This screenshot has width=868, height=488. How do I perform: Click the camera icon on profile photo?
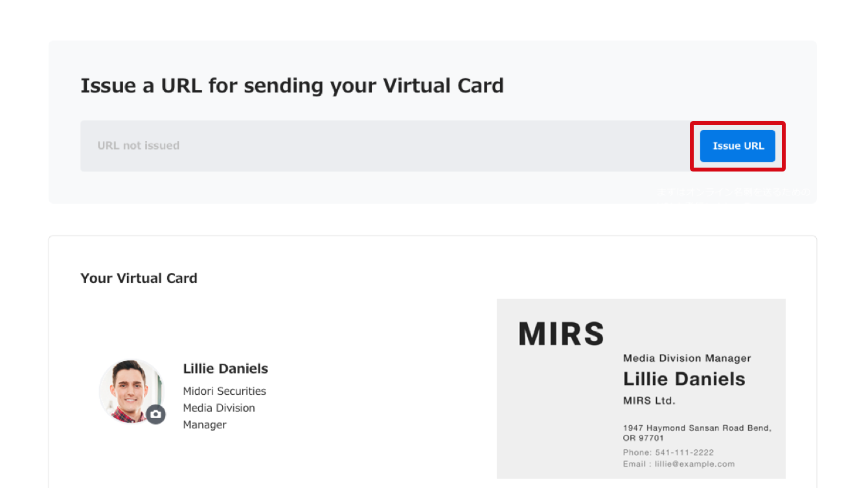[155, 414]
